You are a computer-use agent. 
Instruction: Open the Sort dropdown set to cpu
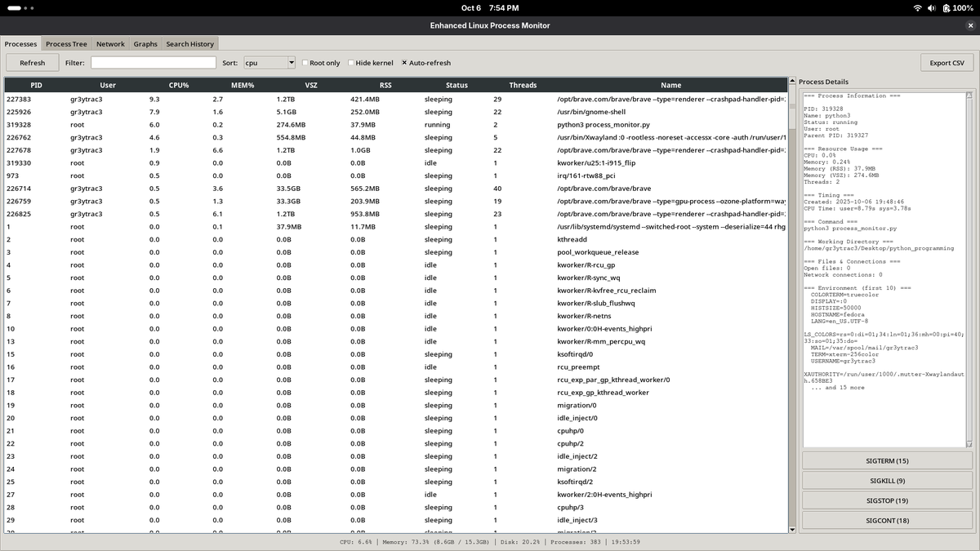click(x=269, y=63)
